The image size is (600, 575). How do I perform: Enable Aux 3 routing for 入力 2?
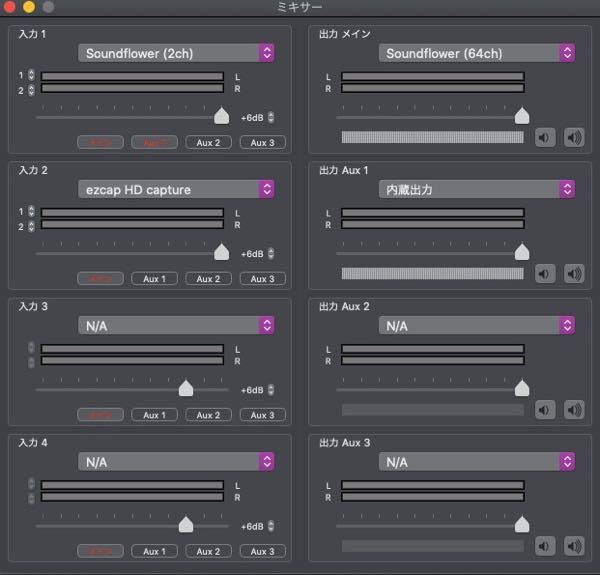262,279
